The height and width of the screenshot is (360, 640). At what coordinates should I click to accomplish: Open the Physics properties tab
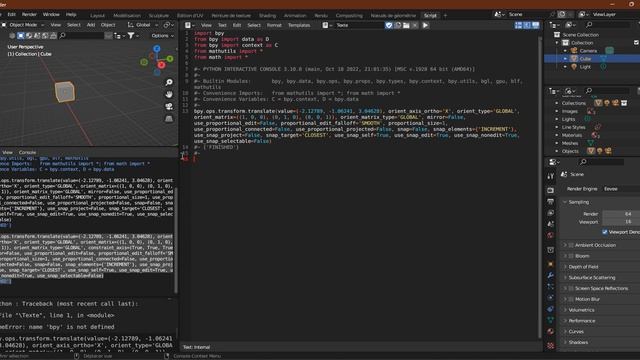coord(551,298)
